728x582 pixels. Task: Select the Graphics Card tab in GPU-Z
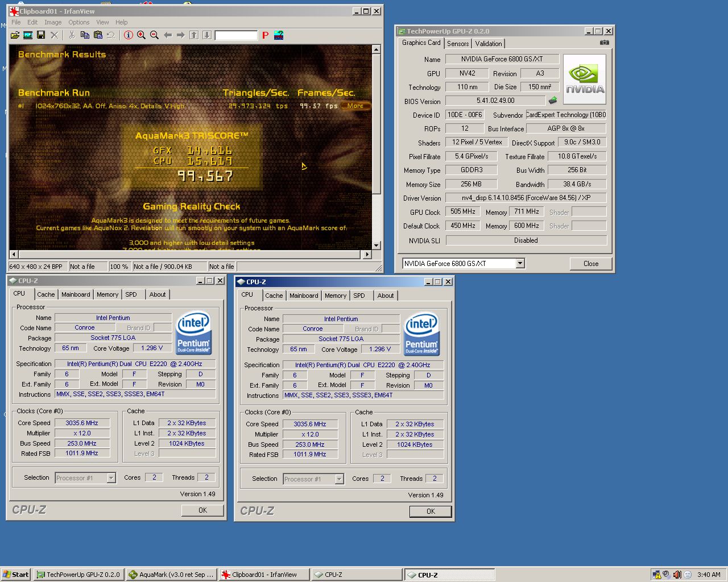pyautogui.click(x=421, y=43)
